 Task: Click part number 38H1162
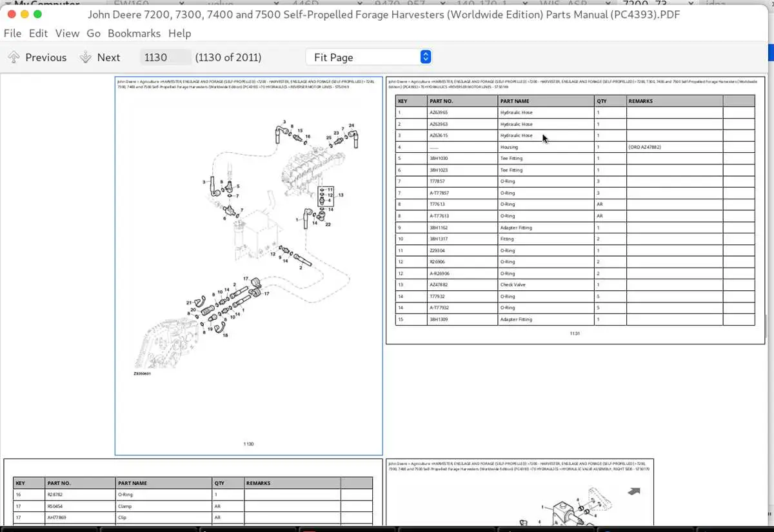[x=439, y=228]
